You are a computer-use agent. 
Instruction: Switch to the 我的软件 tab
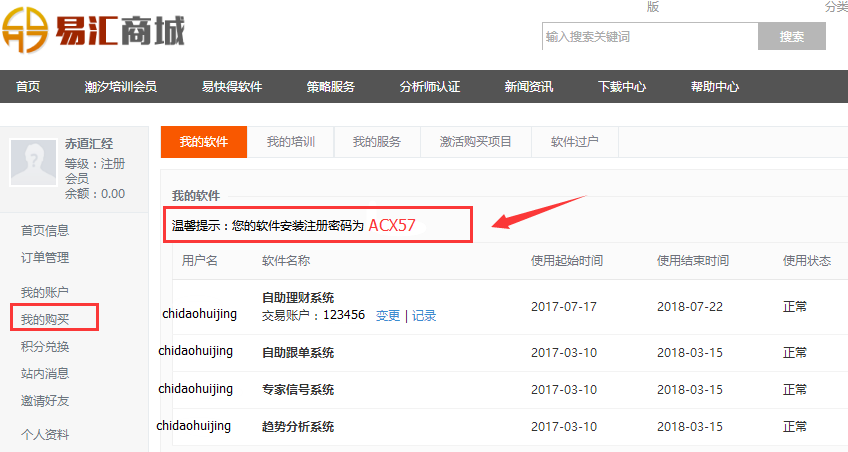(x=204, y=142)
